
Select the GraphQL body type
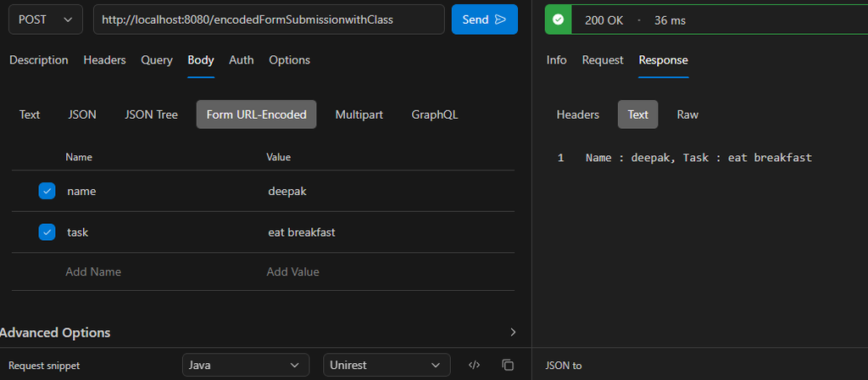435,115
